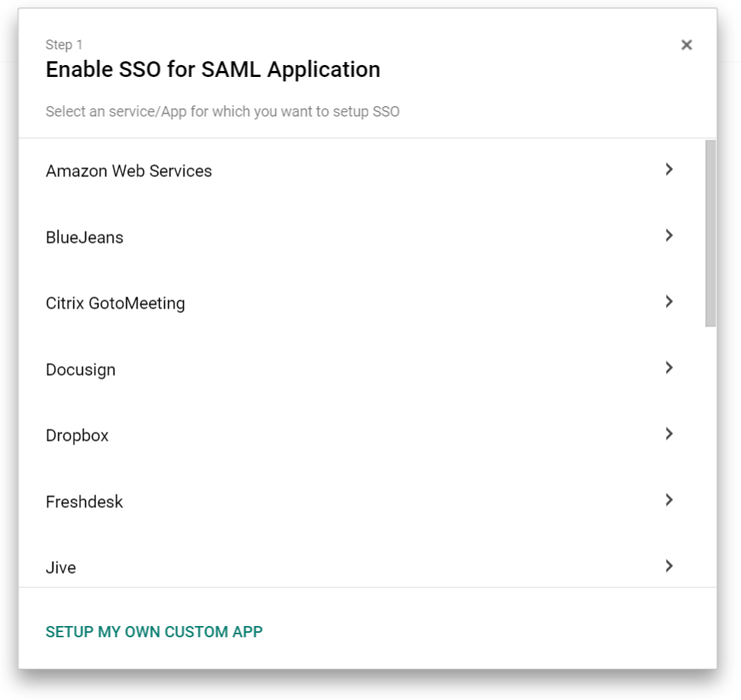Expand the Dropbox chevron arrow
Screen dimensions: 741x700
point(669,433)
